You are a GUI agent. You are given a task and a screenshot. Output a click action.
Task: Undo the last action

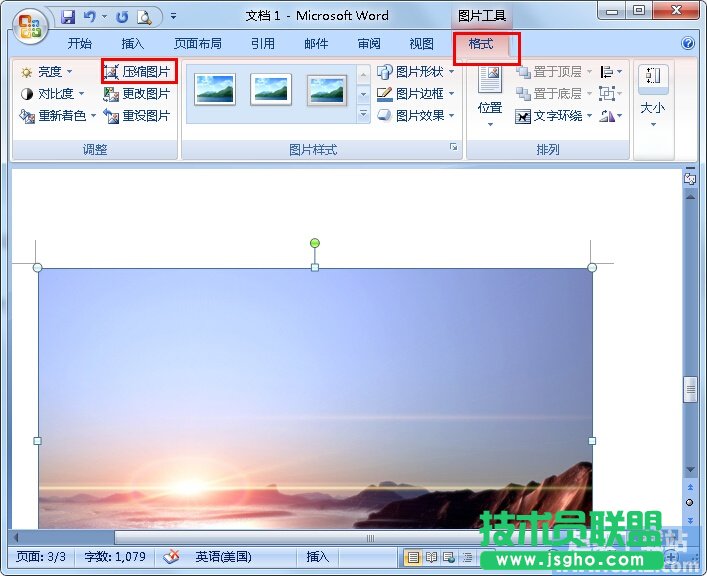click(x=90, y=17)
